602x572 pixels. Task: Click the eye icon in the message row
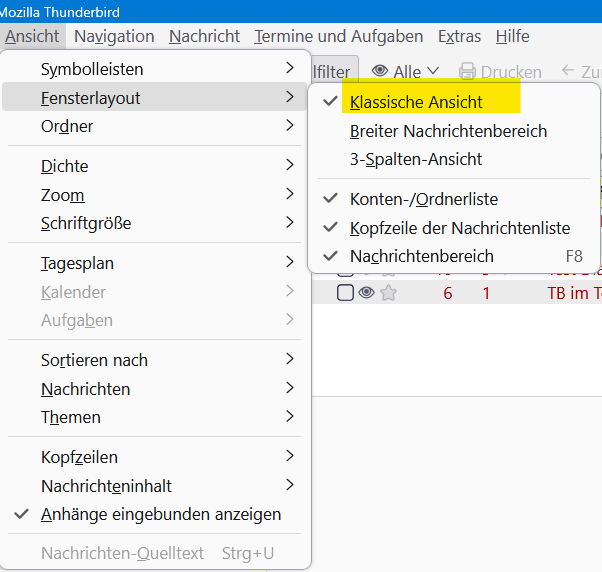point(366,293)
